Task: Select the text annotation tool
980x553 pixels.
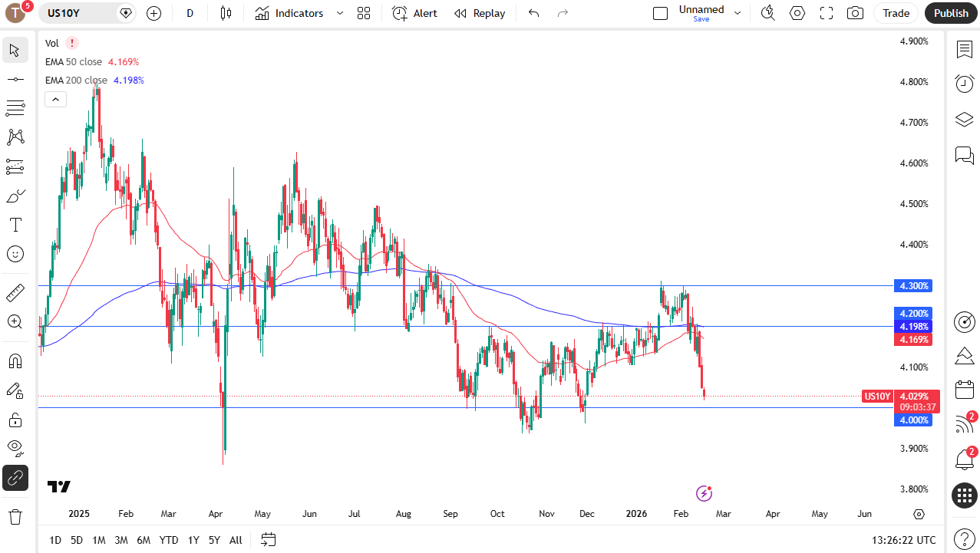Action: coord(15,225)
